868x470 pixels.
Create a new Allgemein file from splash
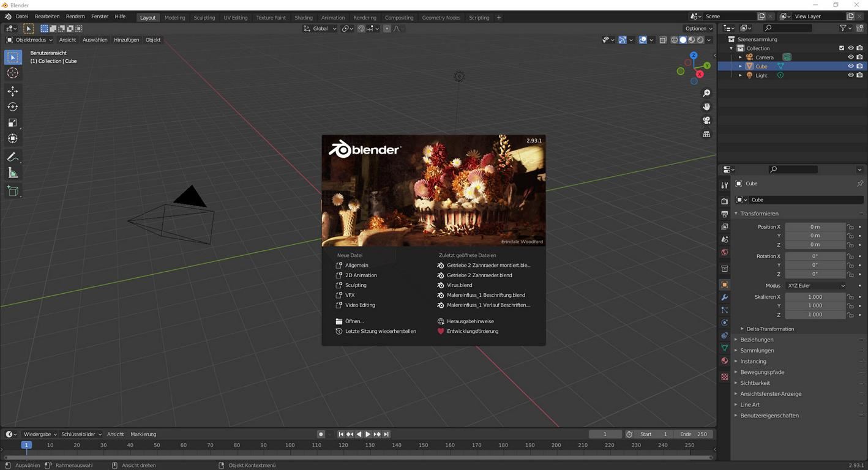(x=356, y=266)
